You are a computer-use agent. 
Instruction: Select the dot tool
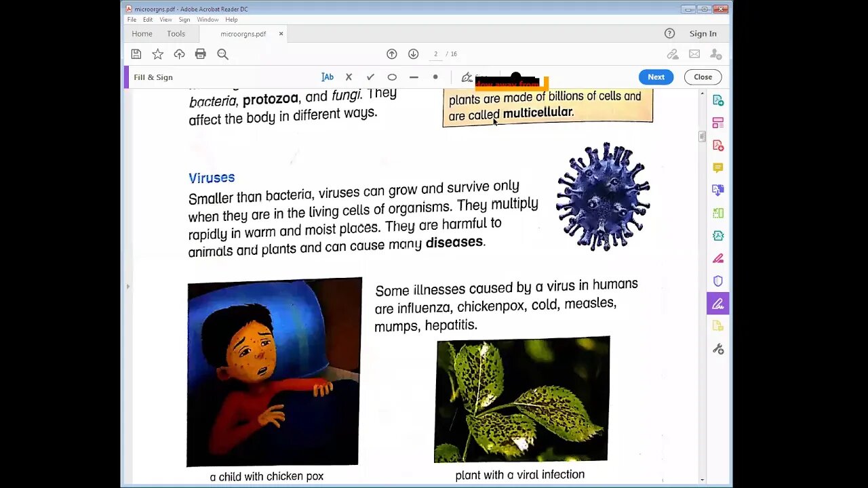[x=435, y=77]
